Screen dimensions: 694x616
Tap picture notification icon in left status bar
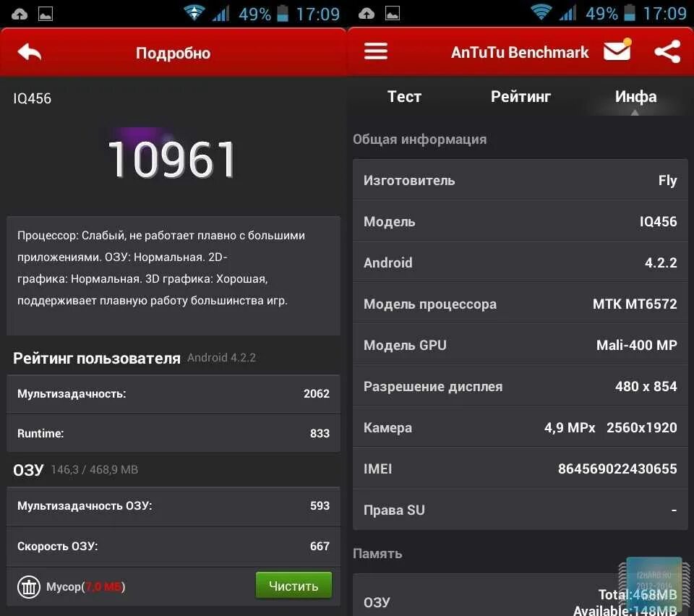coord(46,14)
